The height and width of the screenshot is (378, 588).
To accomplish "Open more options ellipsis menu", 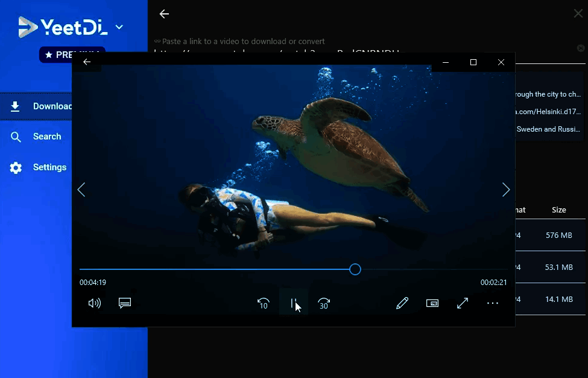I will pos(493,303).
